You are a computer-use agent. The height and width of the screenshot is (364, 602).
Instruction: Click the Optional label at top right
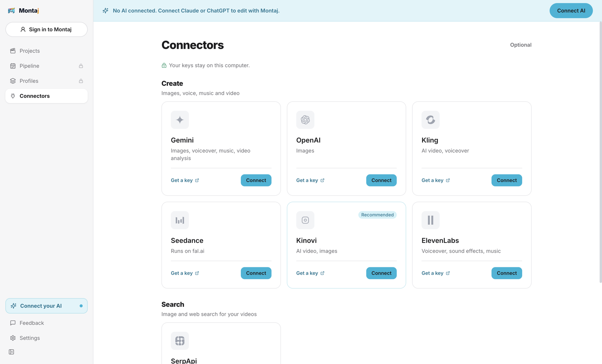click(521, 45)
